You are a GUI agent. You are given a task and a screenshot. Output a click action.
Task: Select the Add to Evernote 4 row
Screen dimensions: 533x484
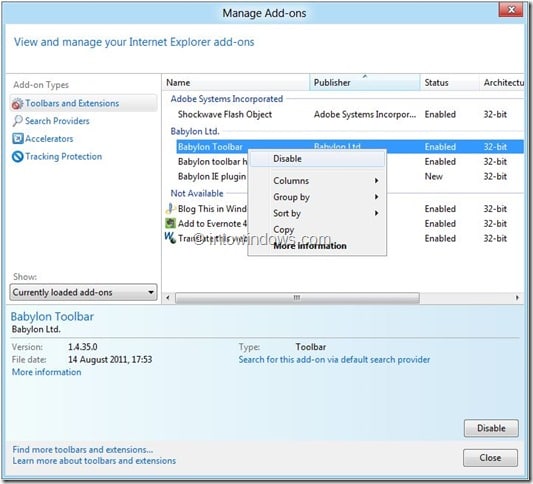(343, 223)
